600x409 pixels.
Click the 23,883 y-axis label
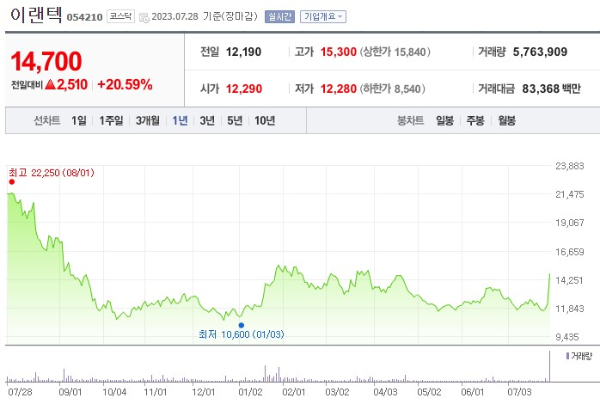tap(570, 166)
